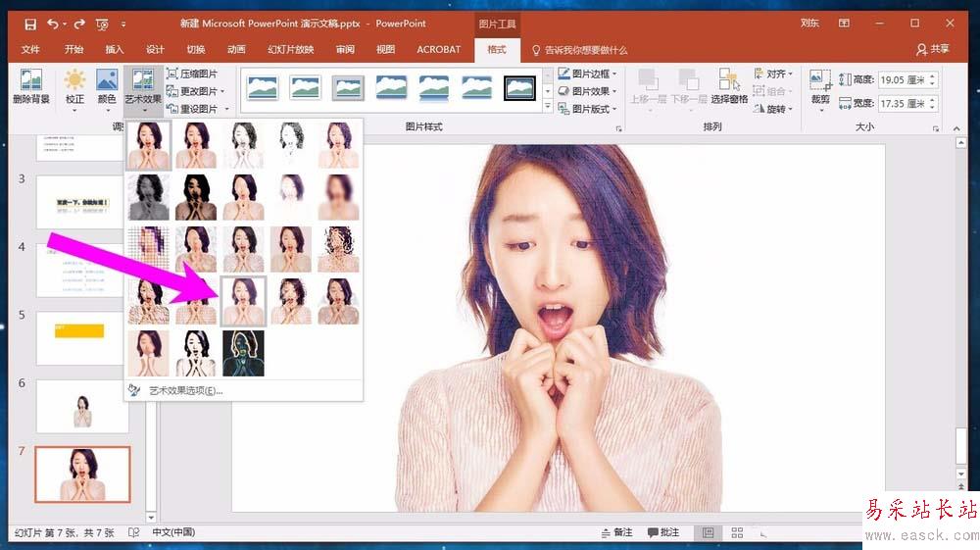The width and height of the screenshot is (980, 550).
Task: Open the 视图 ribbon tab
Action: [385, 49]
